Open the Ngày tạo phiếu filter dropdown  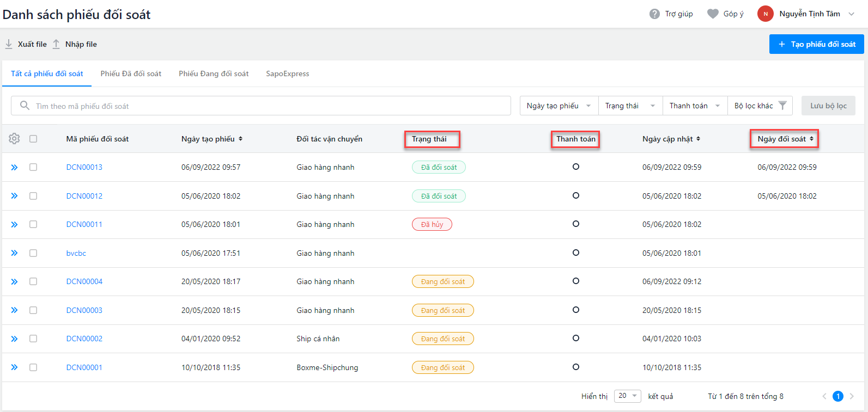559,106
